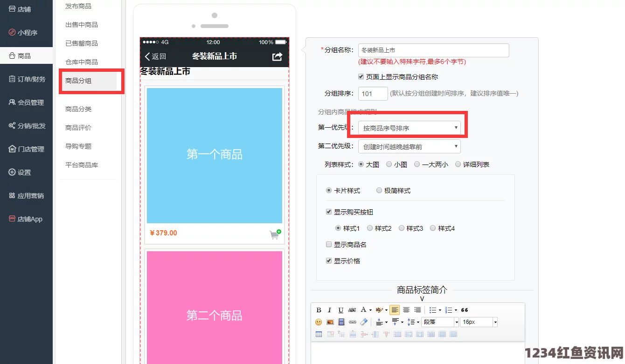Toggle italic formatting in the editor
The width and height of the screenshot is (625, 364).
[330, 310]
